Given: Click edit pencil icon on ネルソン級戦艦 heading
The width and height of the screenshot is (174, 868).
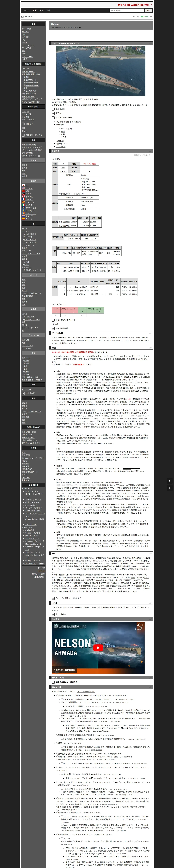Looking at the screenshot, I should (150, 43).
